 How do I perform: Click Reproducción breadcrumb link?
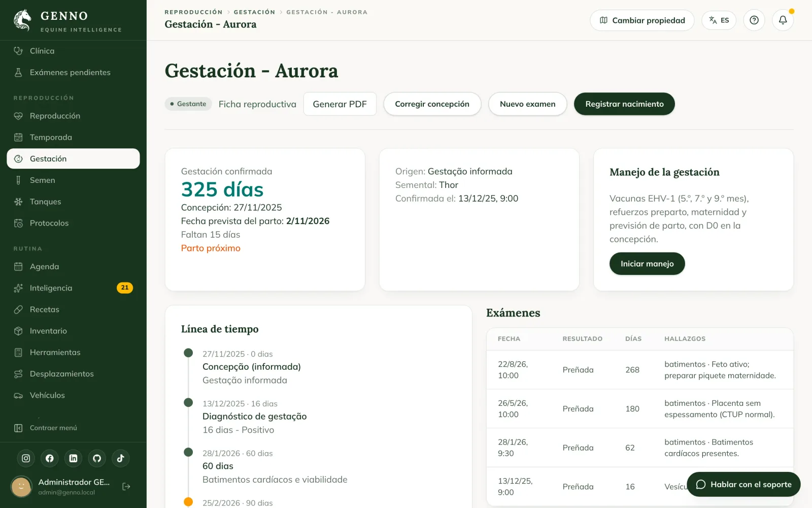pos(193,12)
